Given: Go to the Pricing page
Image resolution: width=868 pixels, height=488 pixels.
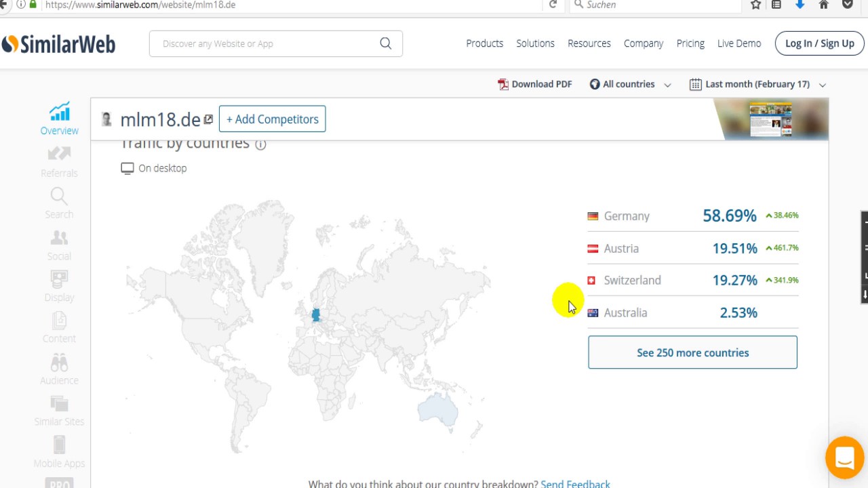Looking at the screenshot, I should (690, 43).
